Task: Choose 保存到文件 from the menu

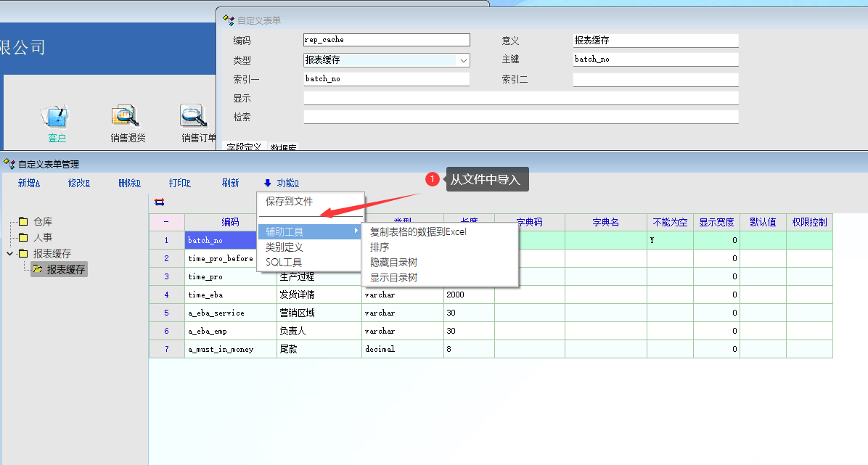Action: coord(289,202)
